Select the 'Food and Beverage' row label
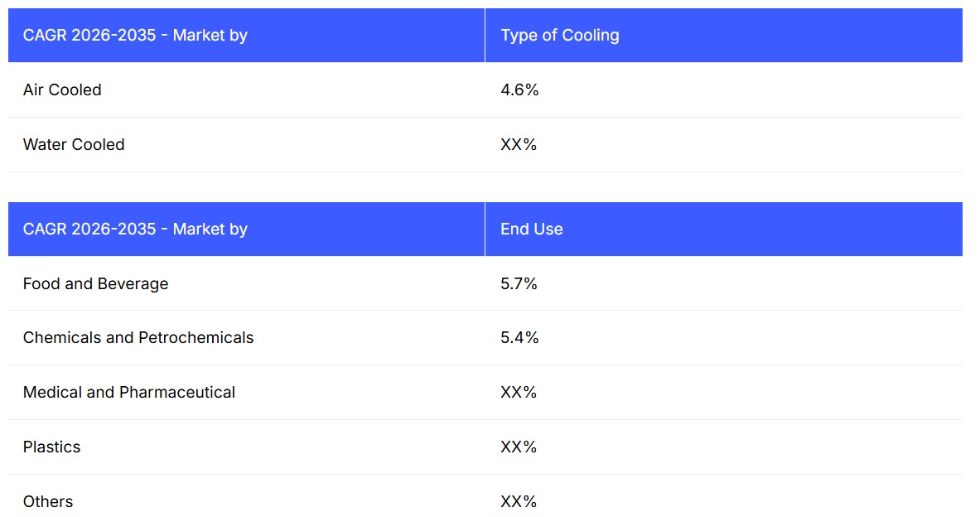 pos(95,284)
